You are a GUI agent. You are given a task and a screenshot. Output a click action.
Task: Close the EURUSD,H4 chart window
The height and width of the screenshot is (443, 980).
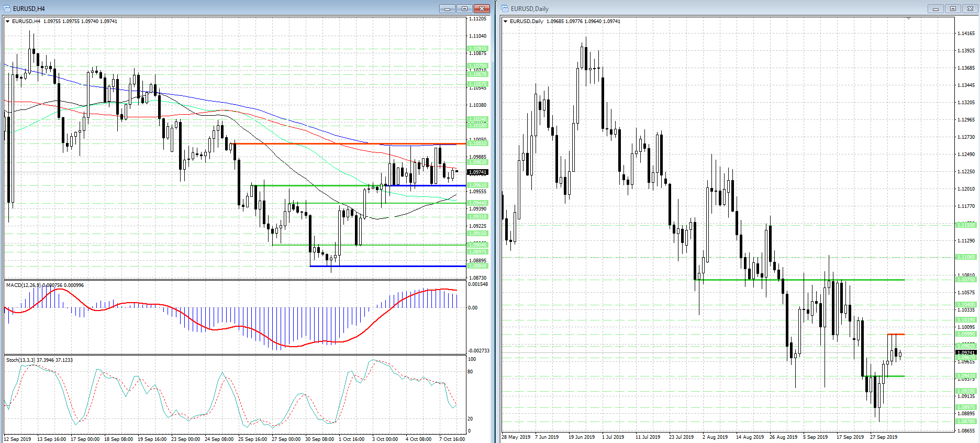482,8
